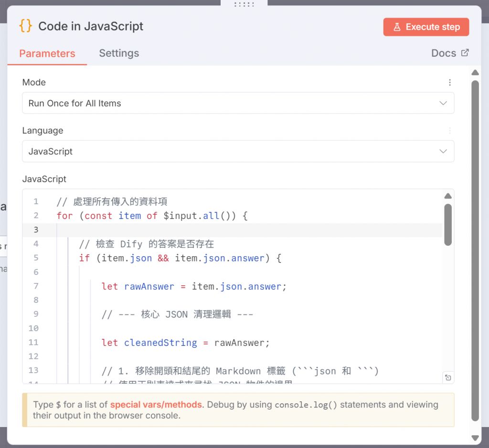Click the chevron arrow in Language dropdown

pos(443,151)
